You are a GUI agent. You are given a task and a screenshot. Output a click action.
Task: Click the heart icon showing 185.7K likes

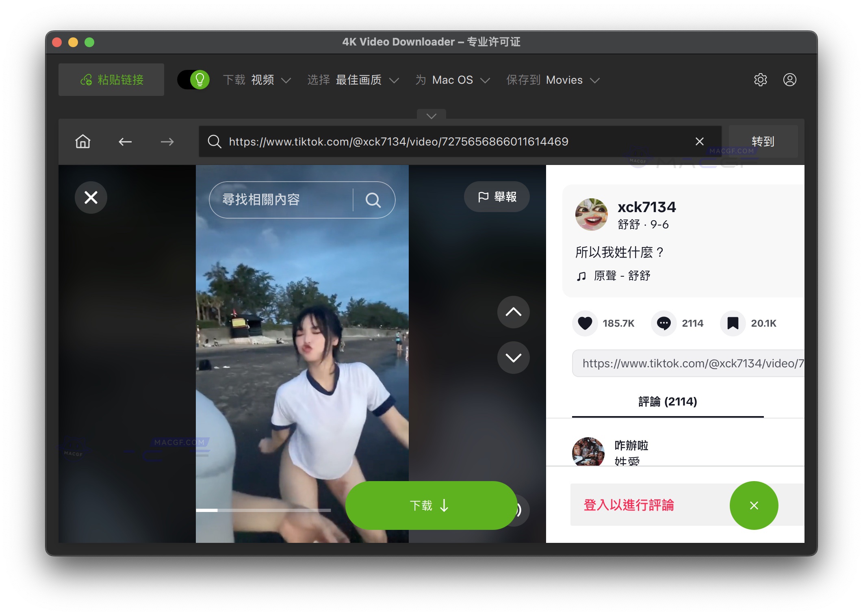pos(584,323)
